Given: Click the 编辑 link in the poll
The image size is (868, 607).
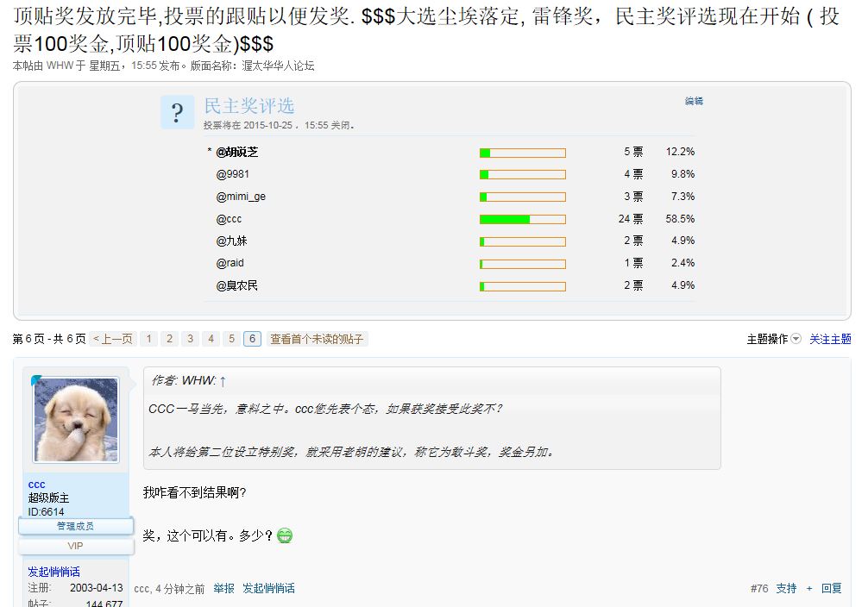Looking at the screenshot, I should [x=694, y=101].
